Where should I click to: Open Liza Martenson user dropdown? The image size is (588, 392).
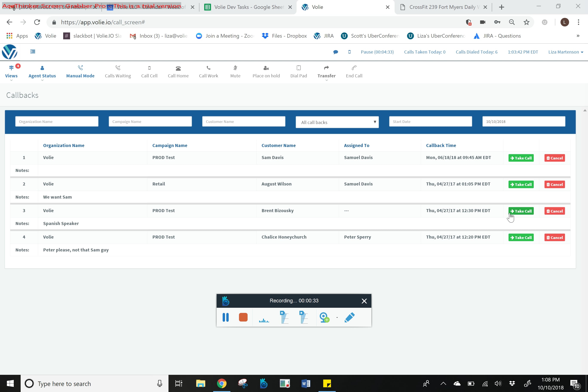565,52
